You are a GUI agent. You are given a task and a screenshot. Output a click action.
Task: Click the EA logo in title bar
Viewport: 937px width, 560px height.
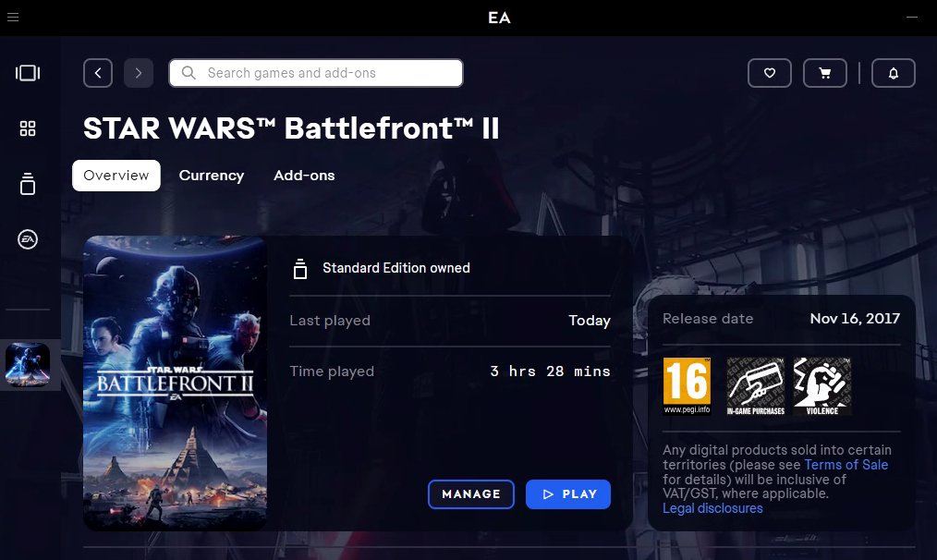pyautogui.click(x=499, y=18)
